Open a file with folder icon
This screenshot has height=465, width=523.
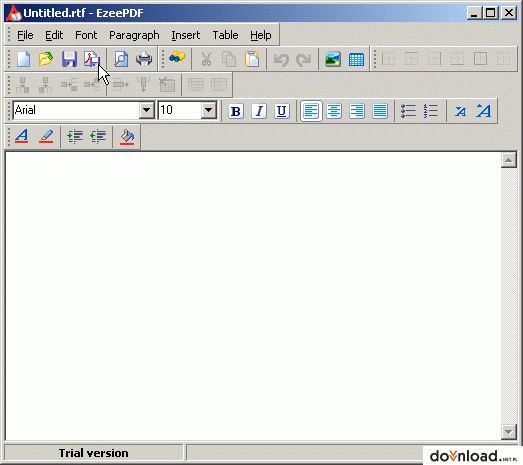click(46, 59)
